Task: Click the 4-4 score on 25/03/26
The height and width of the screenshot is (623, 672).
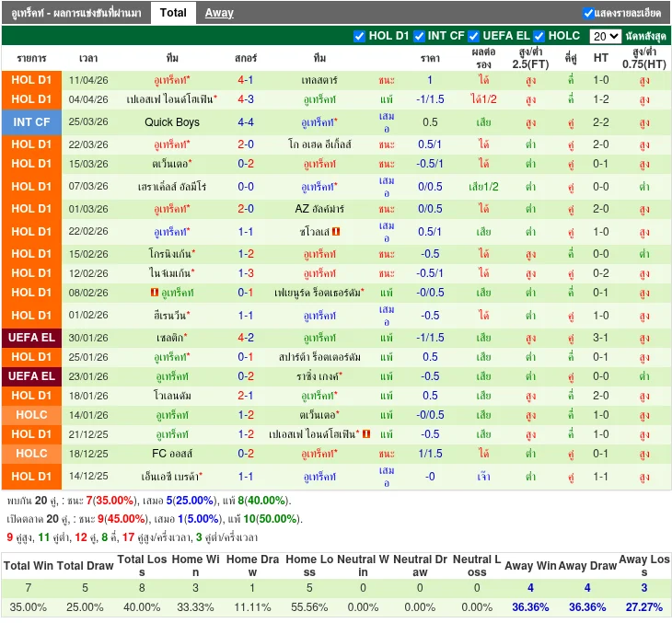Action: [246, 122]
